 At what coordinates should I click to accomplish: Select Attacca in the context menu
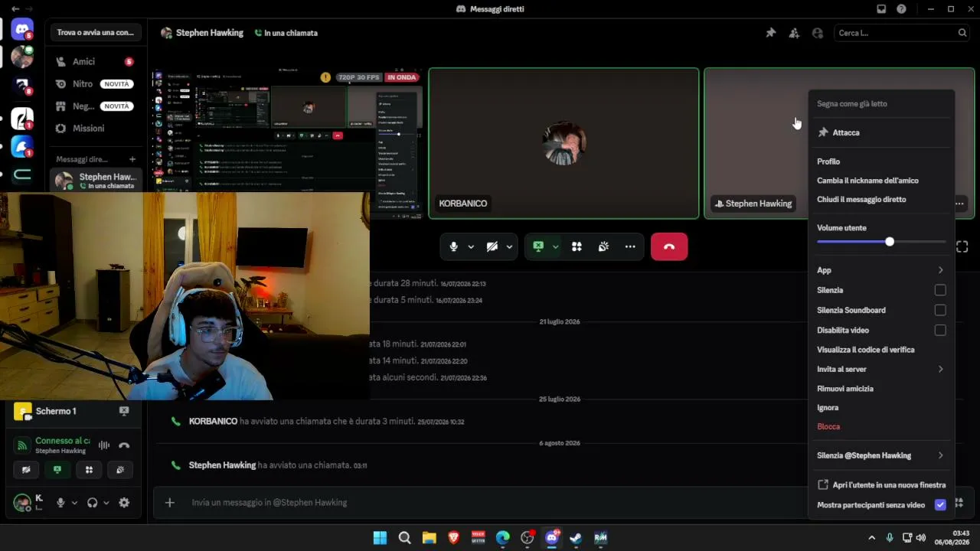coord(881,132)
